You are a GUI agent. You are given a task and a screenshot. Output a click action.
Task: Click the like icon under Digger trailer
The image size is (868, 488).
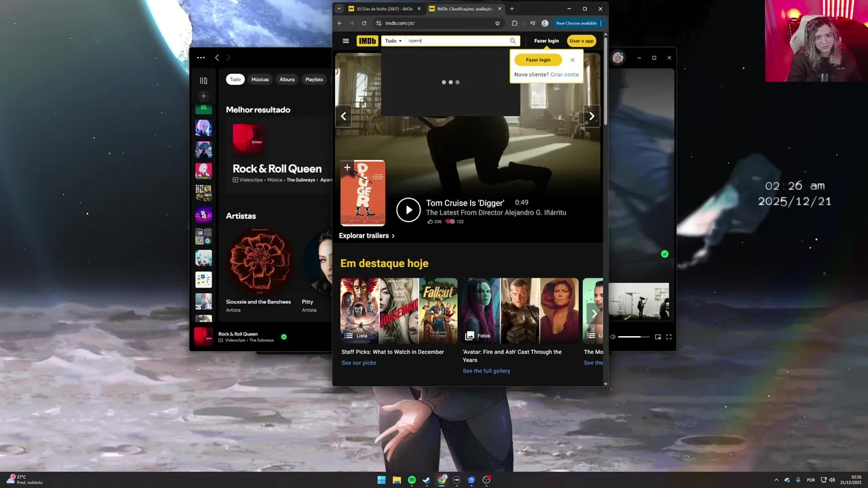pos(430,222)
